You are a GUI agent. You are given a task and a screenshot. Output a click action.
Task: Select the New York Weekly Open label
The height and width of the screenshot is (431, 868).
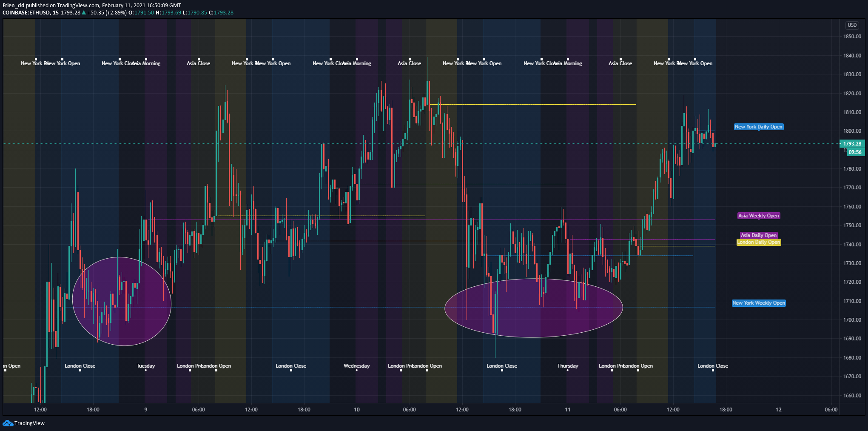pyautogui.click(x=759, y=303)
